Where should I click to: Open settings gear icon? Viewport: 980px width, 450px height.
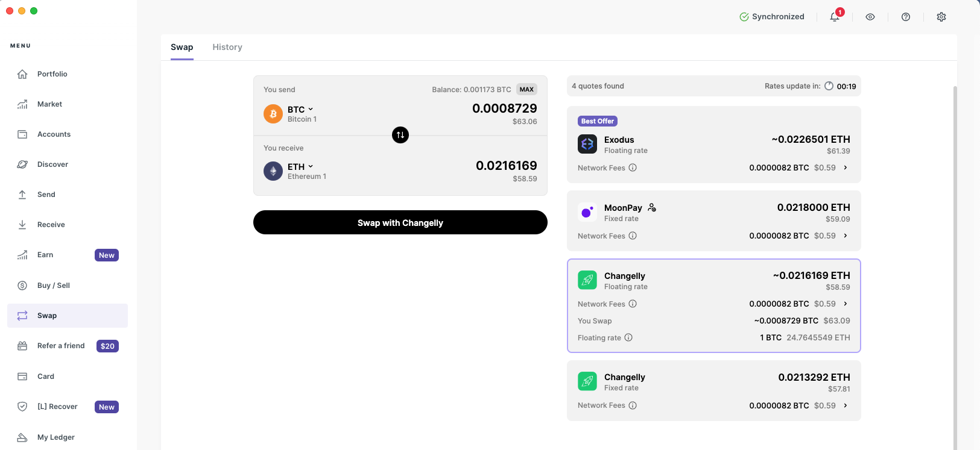click(941, 17)
